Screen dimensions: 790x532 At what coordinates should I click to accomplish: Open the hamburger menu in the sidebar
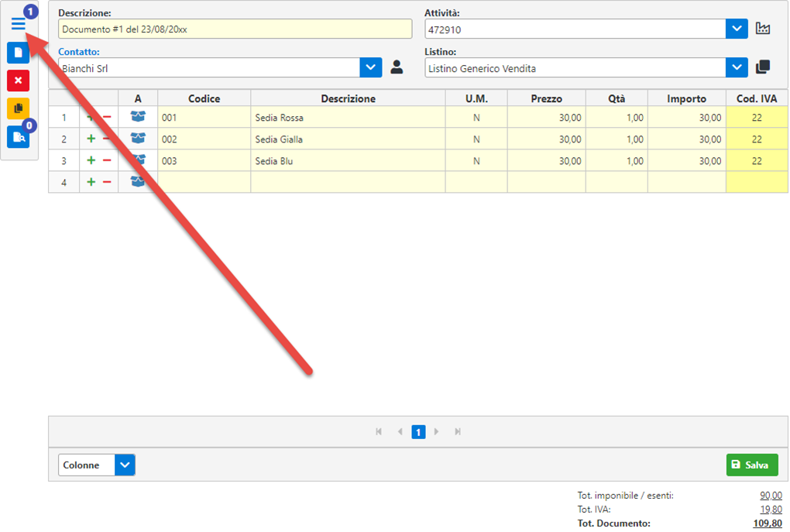click(18, 24)
